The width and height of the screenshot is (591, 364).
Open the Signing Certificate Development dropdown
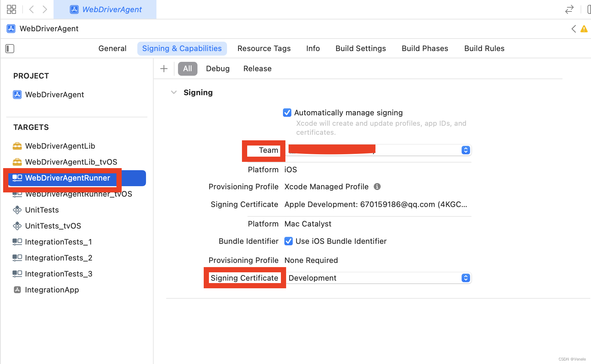378,278
